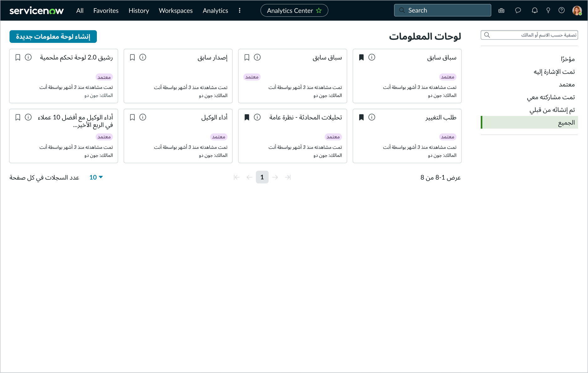The height and width of the screenshot is (373, 588).
Task: Open the overflow menu next to Analytics
Action: (240, 10)
